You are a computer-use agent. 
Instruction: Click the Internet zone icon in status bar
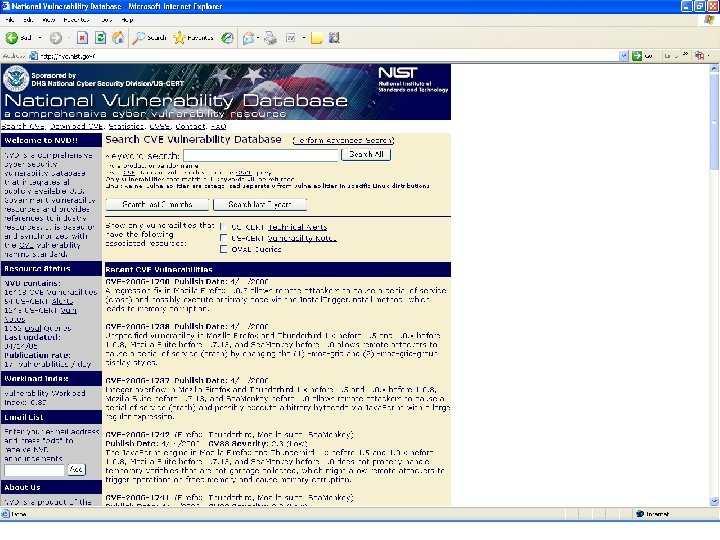click(640, 514)
